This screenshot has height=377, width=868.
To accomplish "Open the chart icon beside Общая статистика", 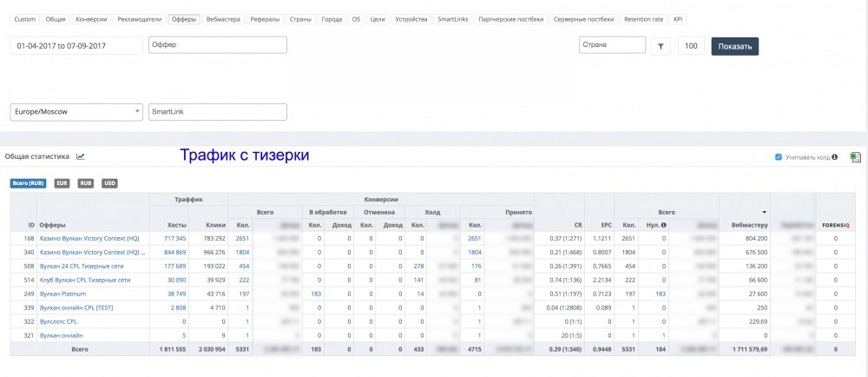I will (80, 156).
